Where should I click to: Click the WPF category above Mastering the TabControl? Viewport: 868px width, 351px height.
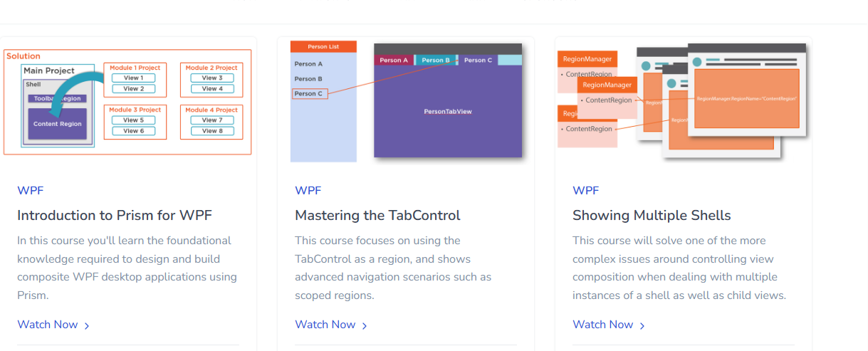[308, 191]
